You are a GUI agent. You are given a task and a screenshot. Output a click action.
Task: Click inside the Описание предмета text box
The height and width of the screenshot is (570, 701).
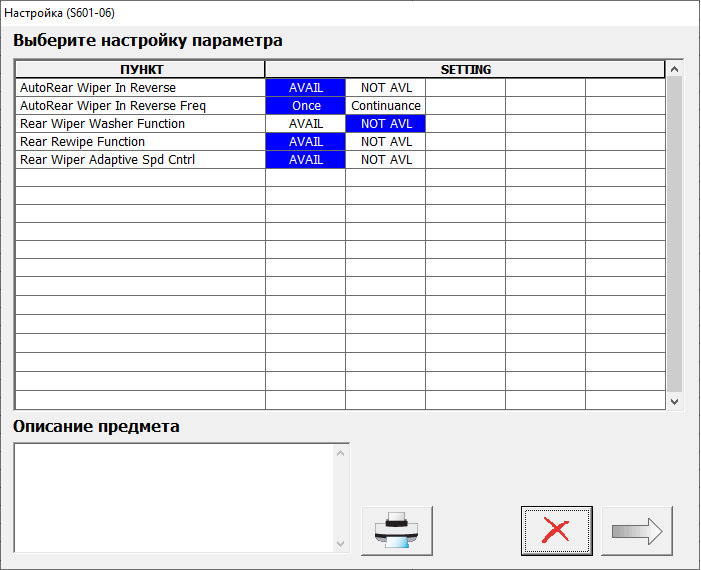point(174,498)
